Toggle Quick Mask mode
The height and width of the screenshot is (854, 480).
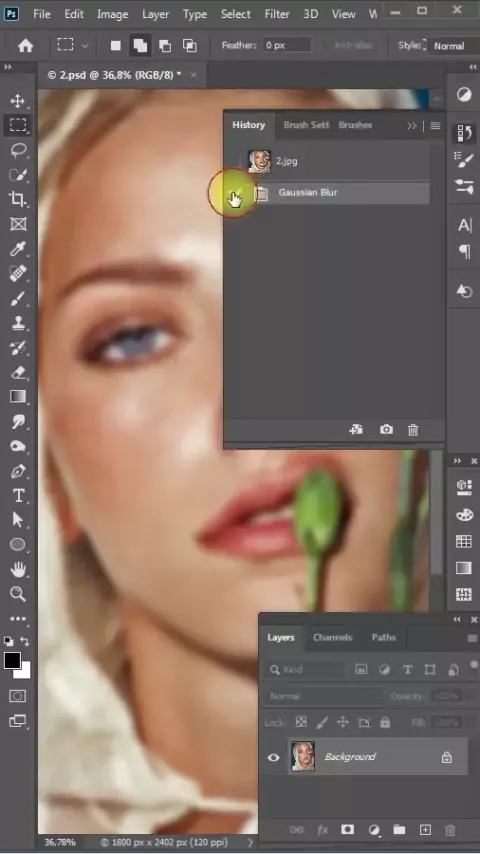click(x=17, y=696)
